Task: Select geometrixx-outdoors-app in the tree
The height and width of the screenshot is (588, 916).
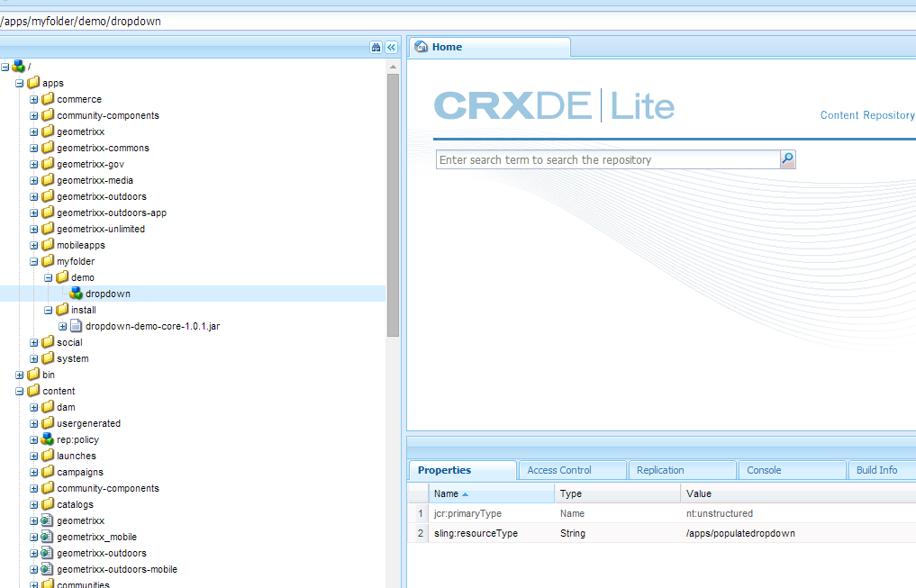Action: (112, 213)
